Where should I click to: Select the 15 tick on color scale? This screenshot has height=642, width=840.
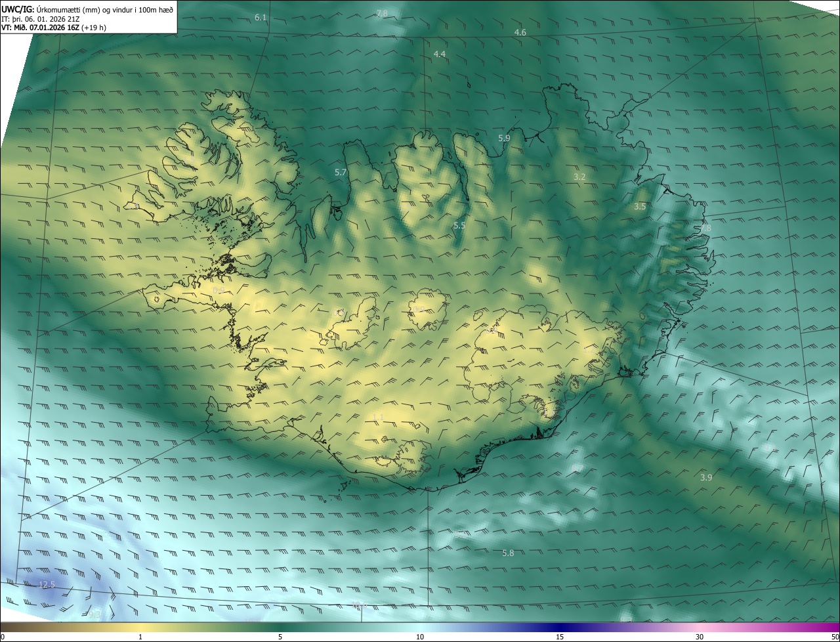560,637
